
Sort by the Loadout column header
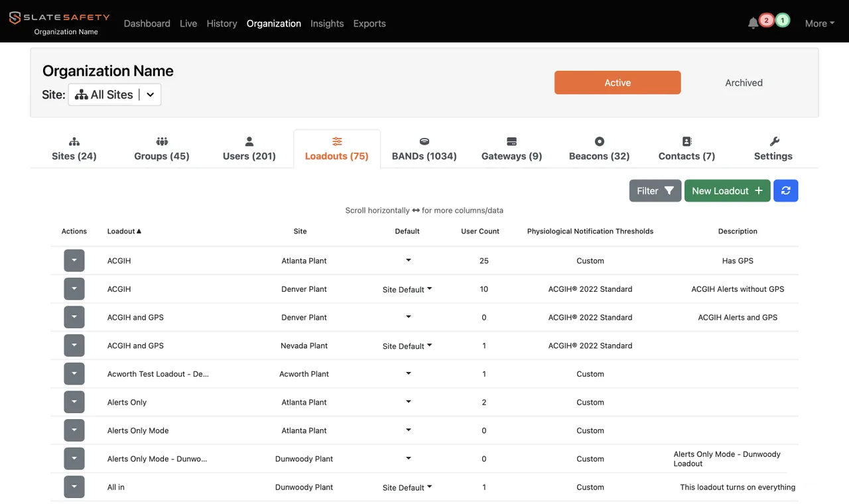[x=125, y=231]
